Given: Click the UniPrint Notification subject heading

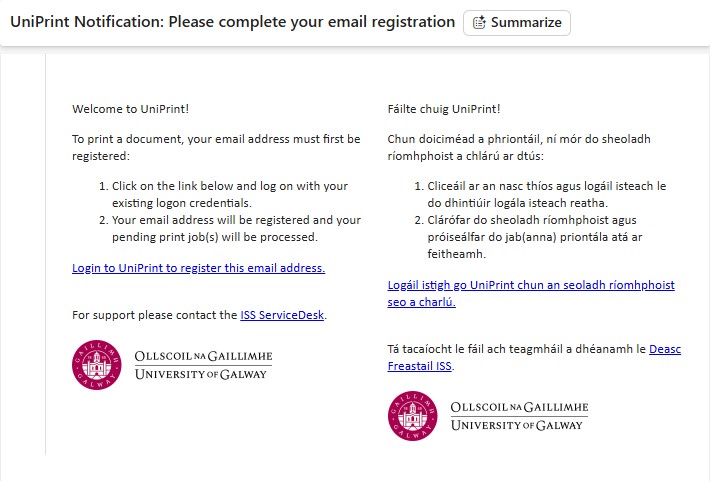Looking at the screenshot, I should [x=232, y=22].
